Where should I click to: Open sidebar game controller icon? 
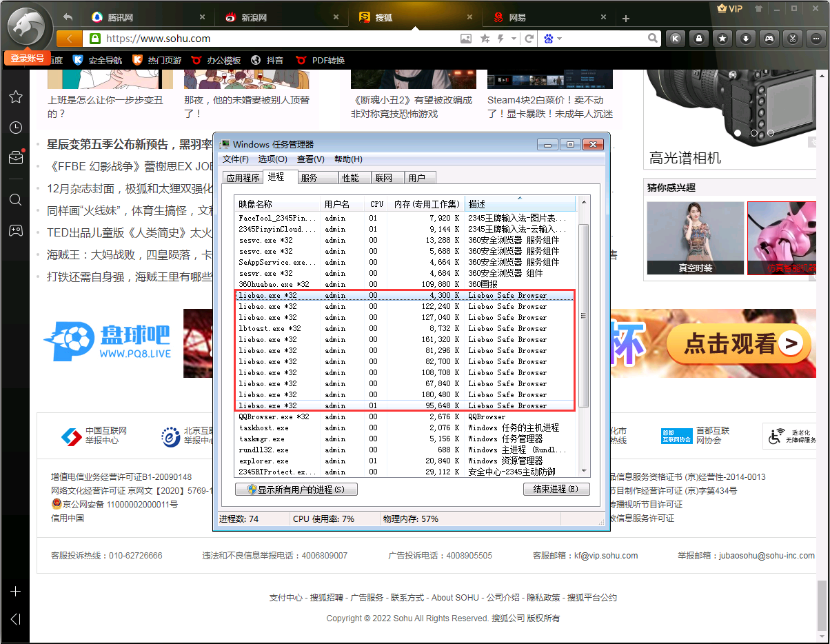[15, 230]
